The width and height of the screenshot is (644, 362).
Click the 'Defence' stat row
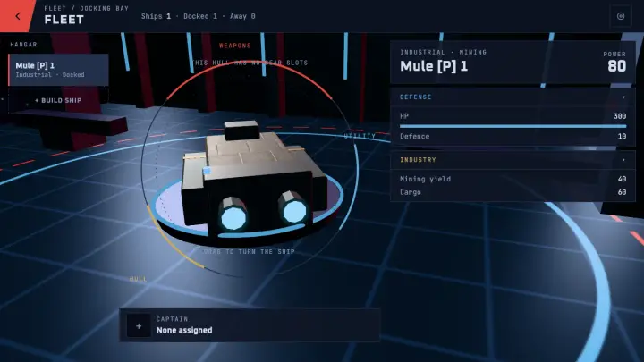[513, 136]
